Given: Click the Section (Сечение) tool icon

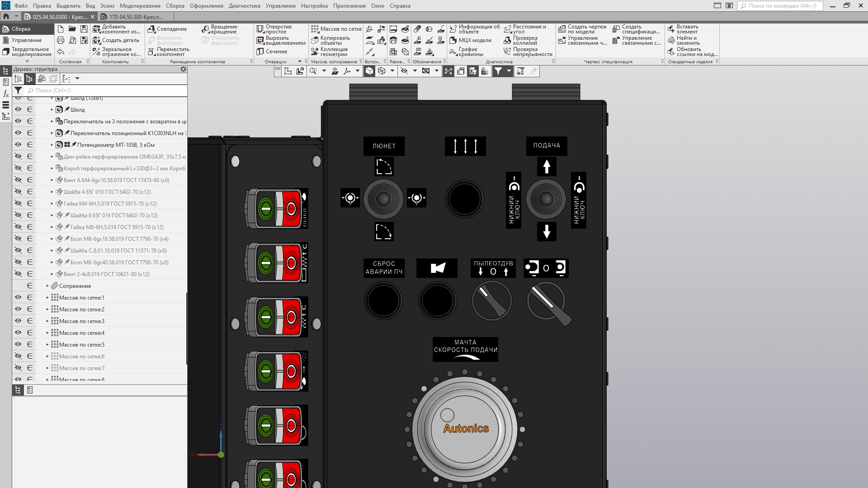Looking at the screenshot, I should click(260, 52).
